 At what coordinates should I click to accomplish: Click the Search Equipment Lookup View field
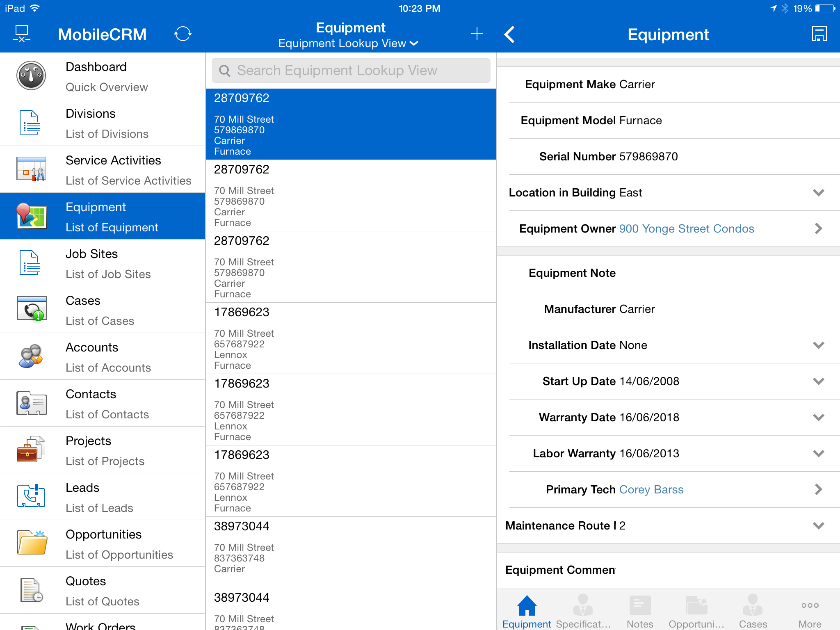click(351, 71)
